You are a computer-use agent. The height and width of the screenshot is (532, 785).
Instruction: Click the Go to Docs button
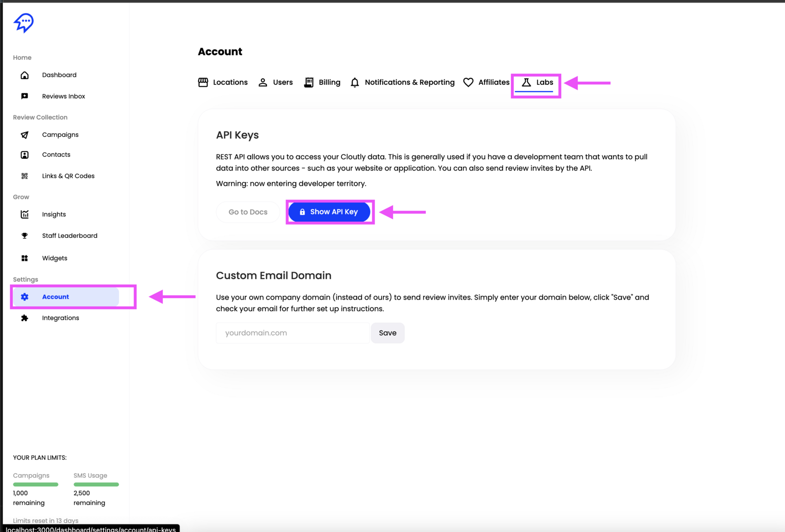click(248, 212)
